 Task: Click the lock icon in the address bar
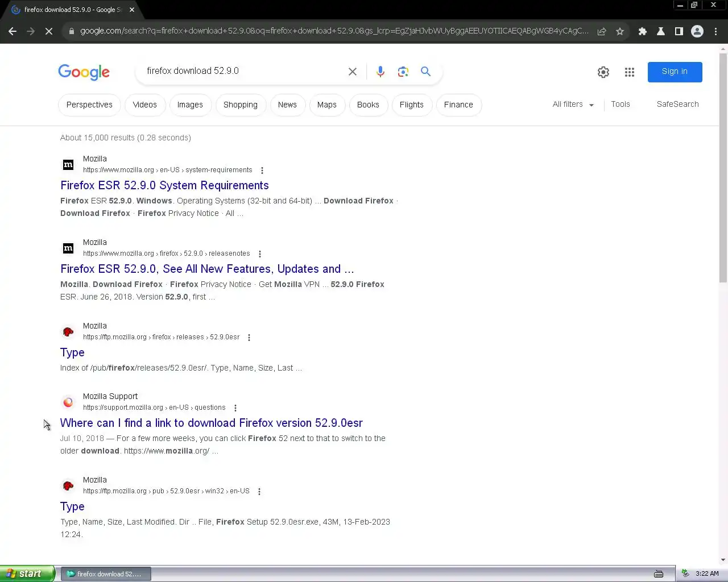(x=71, y=31)
